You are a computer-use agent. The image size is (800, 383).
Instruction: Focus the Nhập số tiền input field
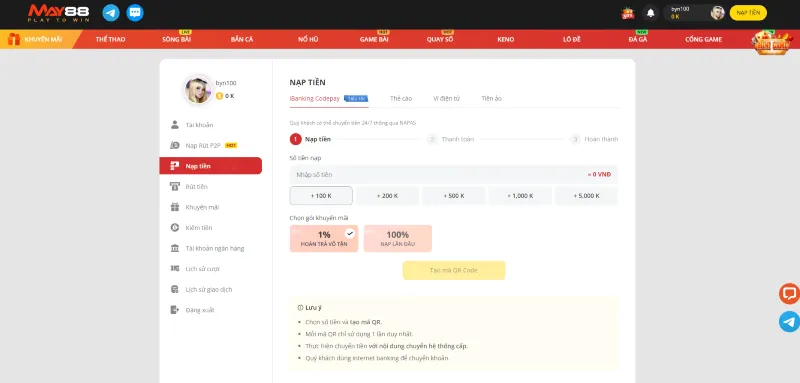454,174
